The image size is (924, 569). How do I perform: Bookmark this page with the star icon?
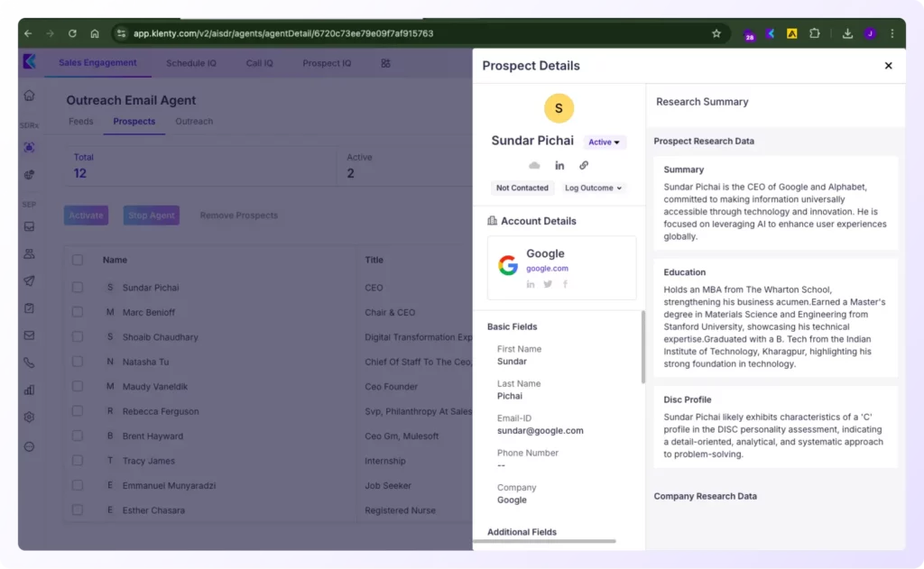pos(716,33)
